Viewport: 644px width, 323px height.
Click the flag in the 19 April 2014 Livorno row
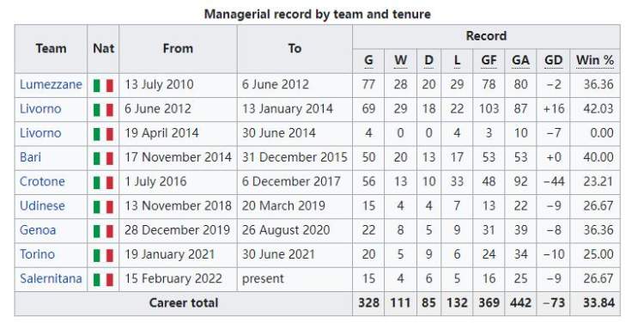[x=103, y=134]
